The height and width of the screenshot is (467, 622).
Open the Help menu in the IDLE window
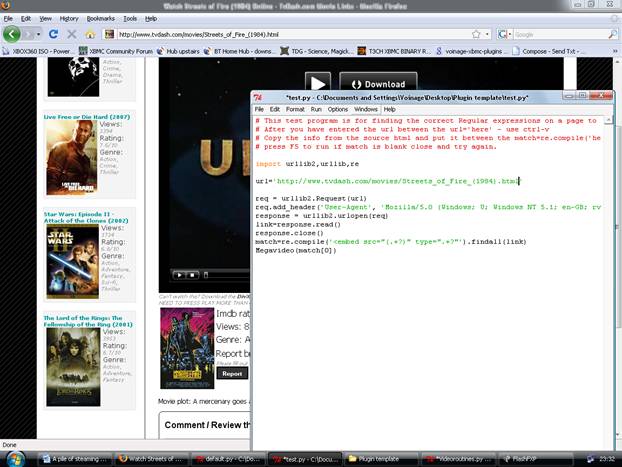[x=390, y=109]
